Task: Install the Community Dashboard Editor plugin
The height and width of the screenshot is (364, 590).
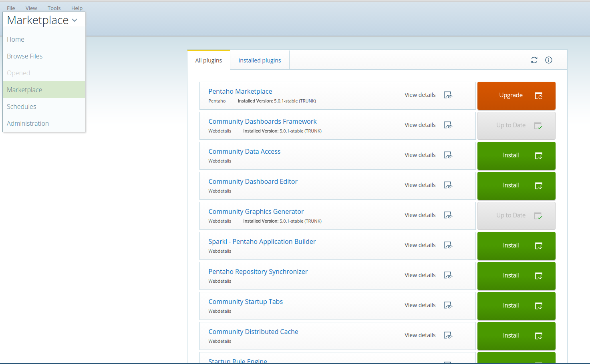Action: click(x=516, y=185)
